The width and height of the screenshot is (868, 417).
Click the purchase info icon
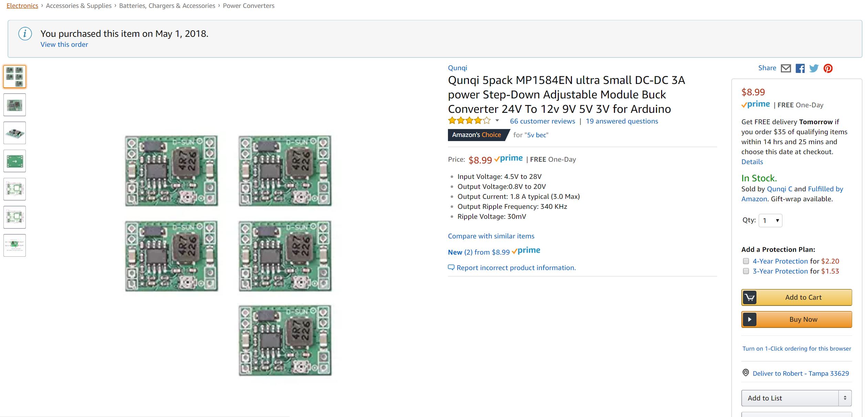[x=25, y=34]
